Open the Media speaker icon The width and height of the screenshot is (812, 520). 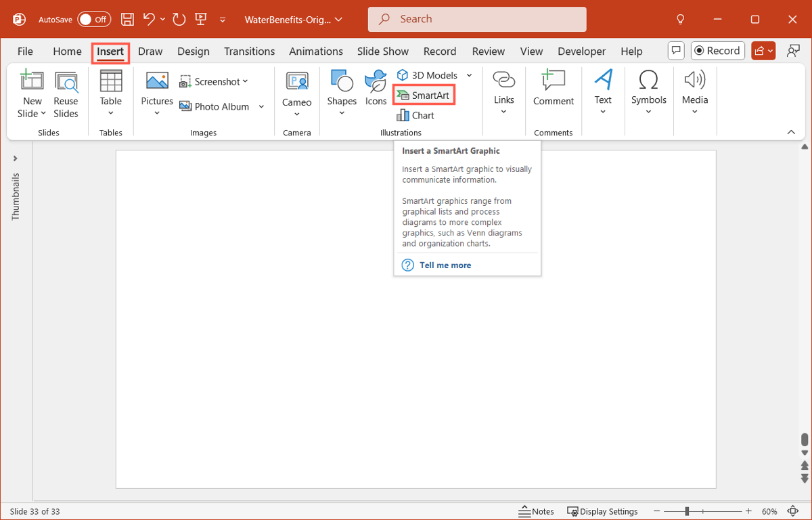[695, 80]
